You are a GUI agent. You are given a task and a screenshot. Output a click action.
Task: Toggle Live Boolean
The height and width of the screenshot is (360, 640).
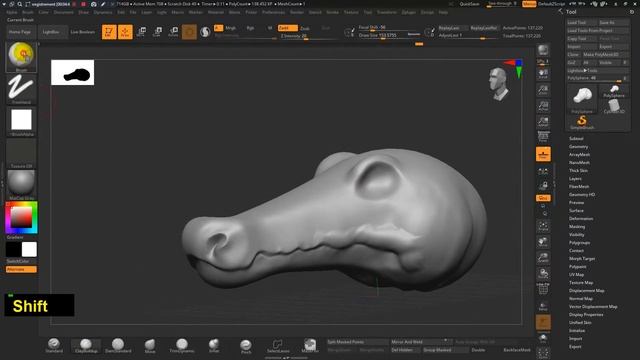[x=83, y=32]
